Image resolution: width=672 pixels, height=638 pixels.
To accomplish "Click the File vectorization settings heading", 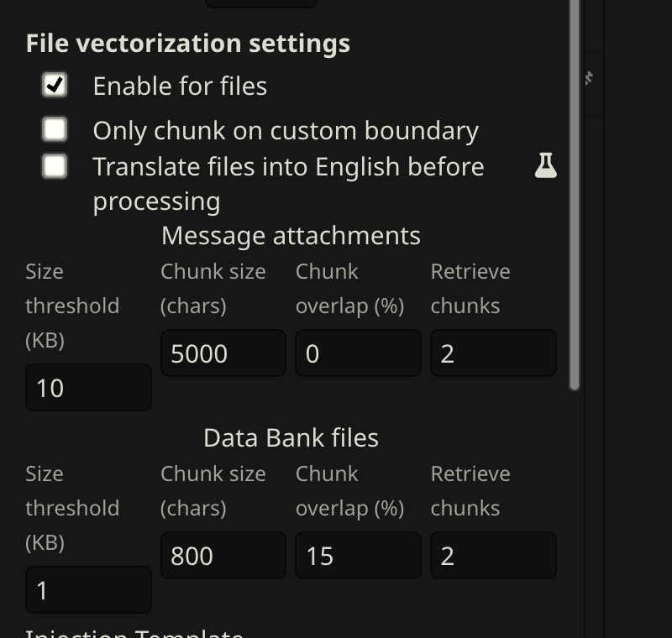I will point(187,44).
